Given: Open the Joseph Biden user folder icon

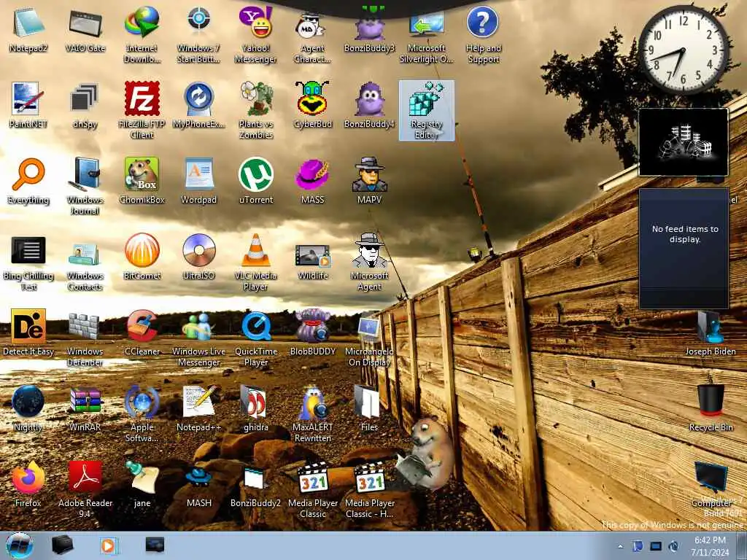Looking at the screenshot, I should pos(711,333).
